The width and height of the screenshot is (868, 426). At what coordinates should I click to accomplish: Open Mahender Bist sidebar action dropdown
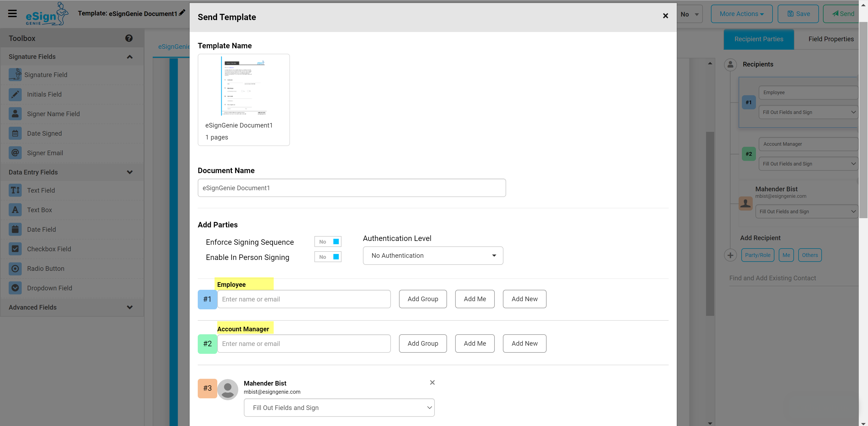point(806,211)
